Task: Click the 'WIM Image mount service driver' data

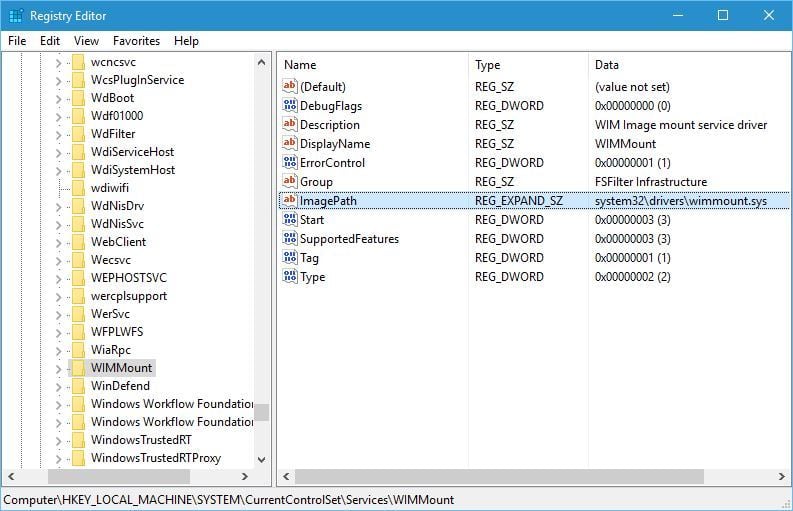Action: click(x=681, y=125)
